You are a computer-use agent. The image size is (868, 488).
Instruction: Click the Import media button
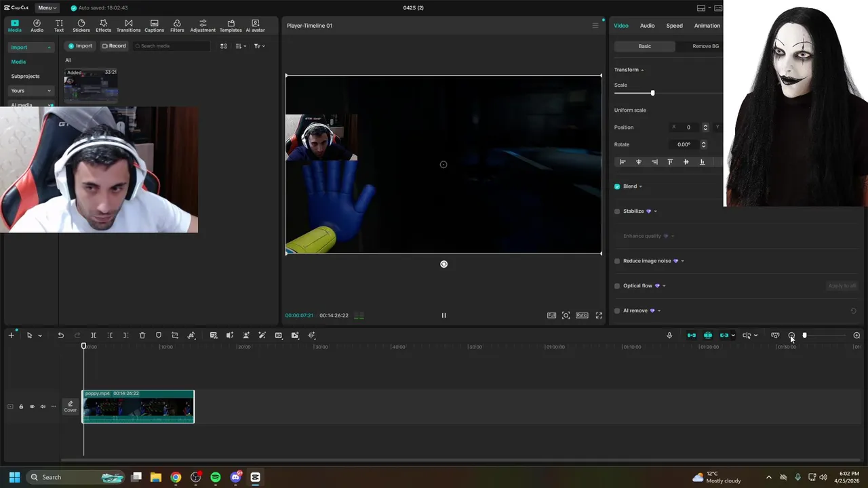[80, 46]
